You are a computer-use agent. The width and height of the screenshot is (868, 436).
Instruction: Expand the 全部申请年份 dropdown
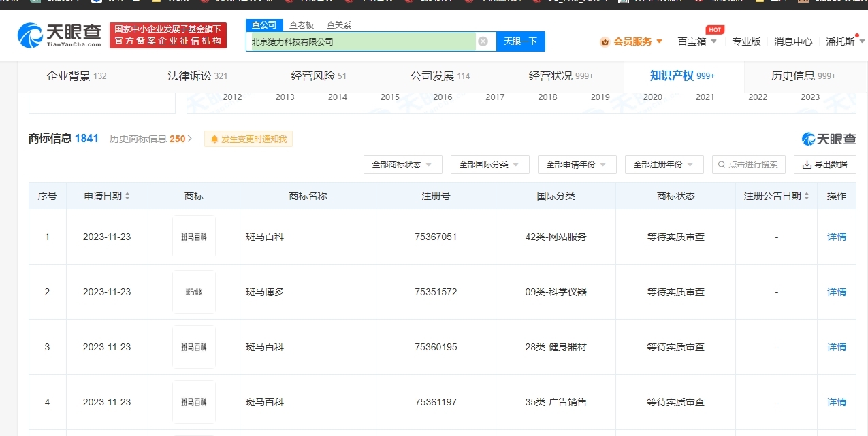[577, 165]
